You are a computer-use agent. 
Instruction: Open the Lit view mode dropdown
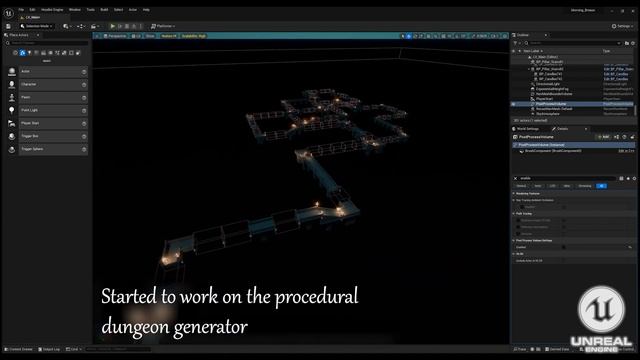click(x=136, y=36)
